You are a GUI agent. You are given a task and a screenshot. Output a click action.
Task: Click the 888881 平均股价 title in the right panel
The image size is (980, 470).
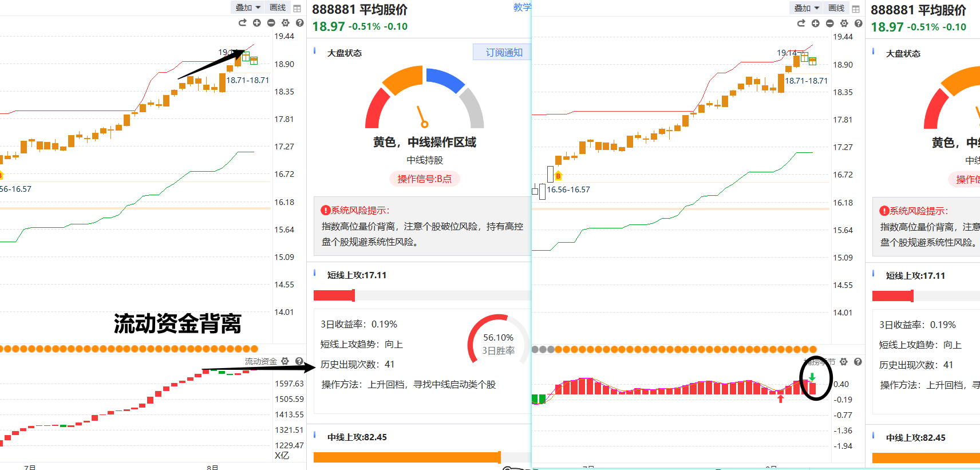(x=918, y=10)
